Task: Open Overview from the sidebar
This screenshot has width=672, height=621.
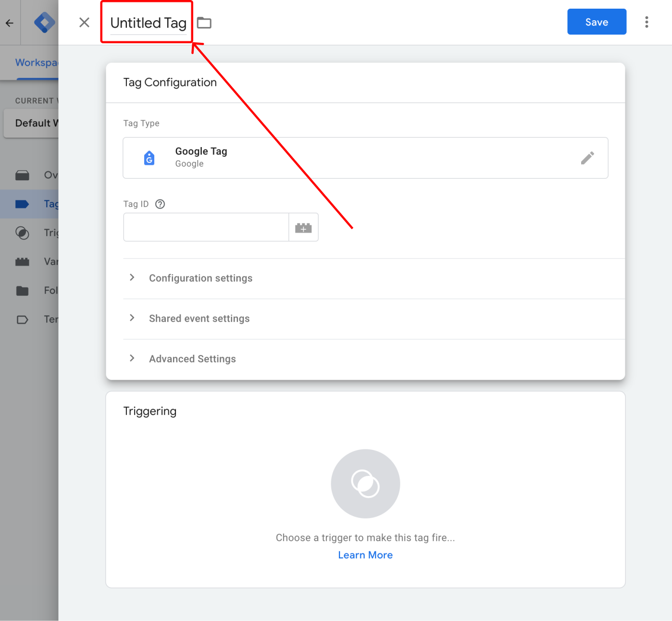Action: pos(29,175)
